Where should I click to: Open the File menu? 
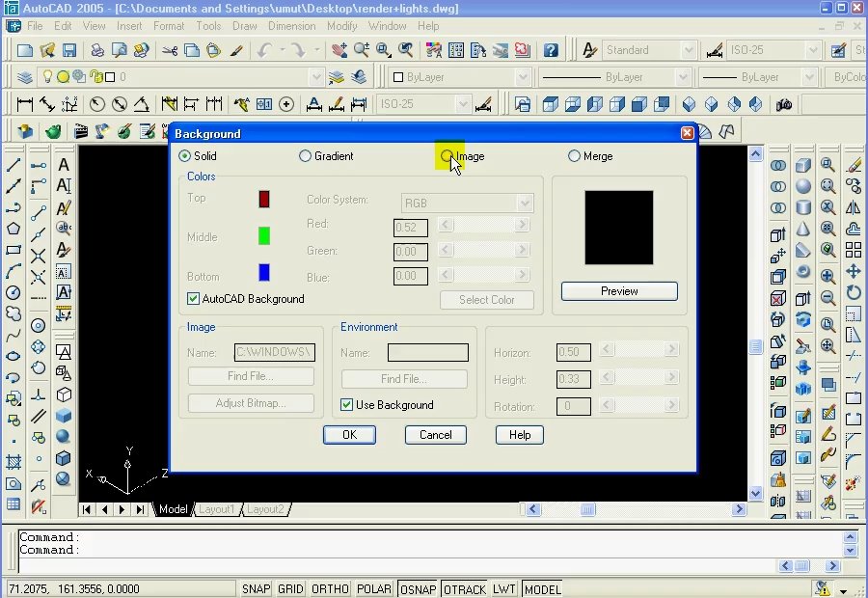tap(35, 26)
